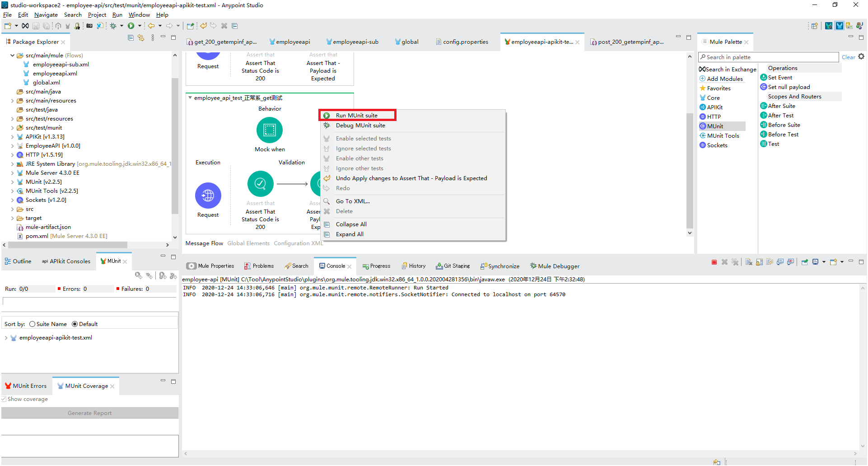Click the Open Perspective icon at top right

coord(814,26)
